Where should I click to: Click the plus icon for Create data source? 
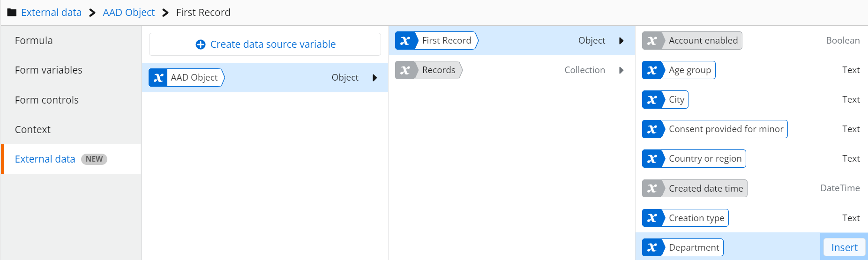pos(200,45)
